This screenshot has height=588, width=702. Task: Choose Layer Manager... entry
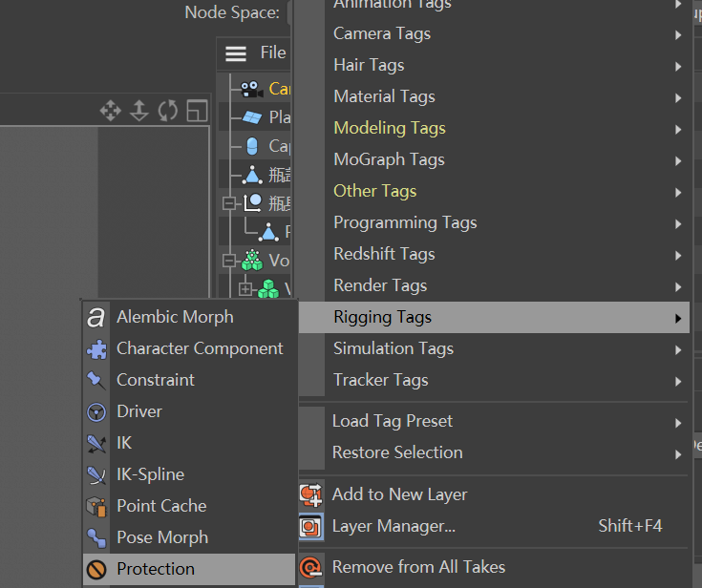click(x=494, y=527)
